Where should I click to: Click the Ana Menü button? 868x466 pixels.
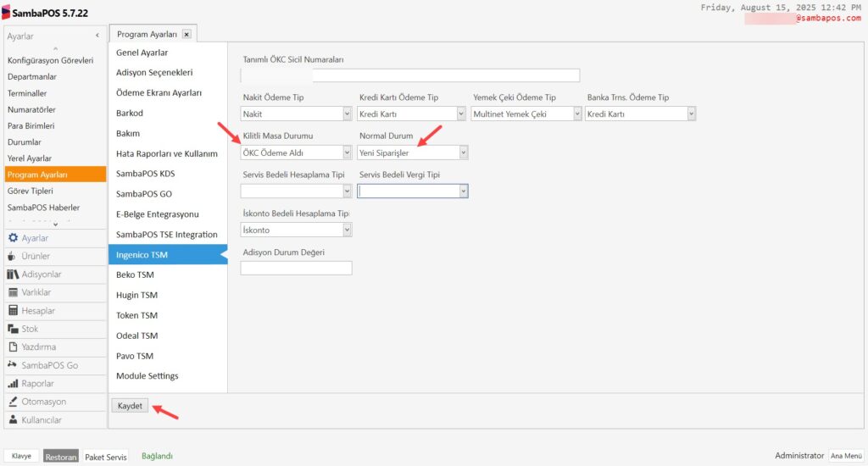(846, 456)
